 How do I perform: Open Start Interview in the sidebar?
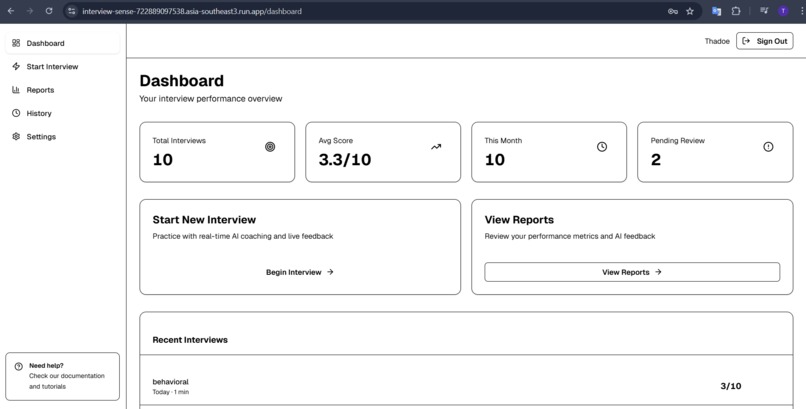[62, 66]
